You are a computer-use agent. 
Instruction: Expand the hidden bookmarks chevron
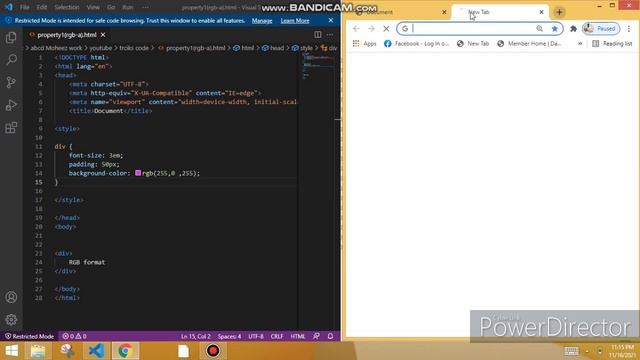pyautogui.click(x=580, y=43)
